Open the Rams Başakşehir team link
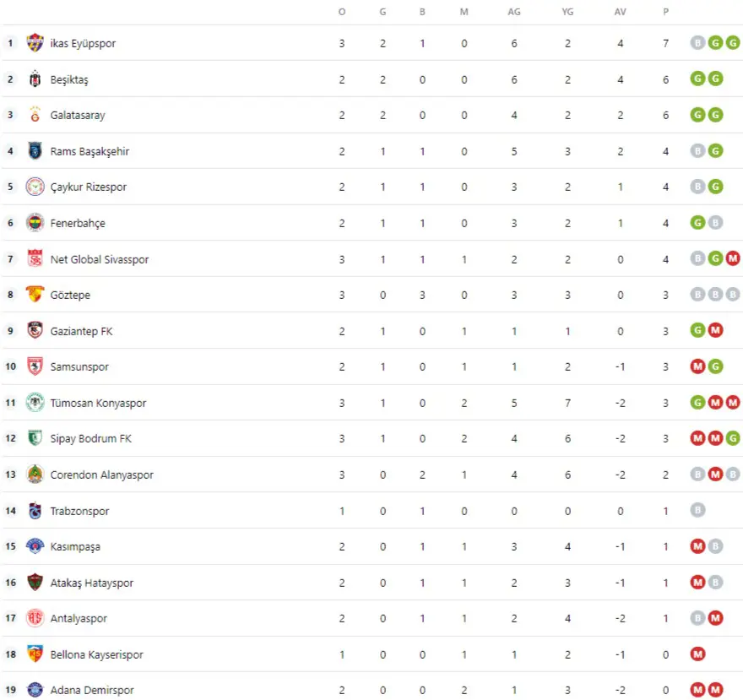 (x=89, y=151)
